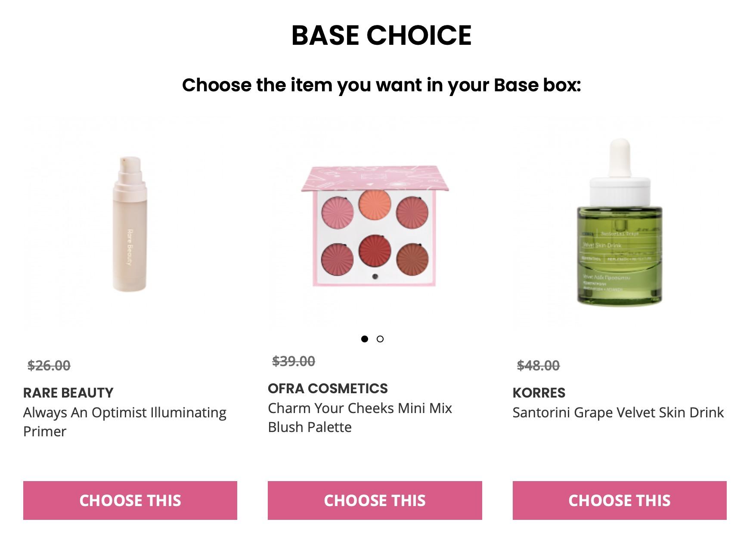Click the $26.00 crossed-out price
Viewport: 756px width, 547px height.
click(49, 366)
